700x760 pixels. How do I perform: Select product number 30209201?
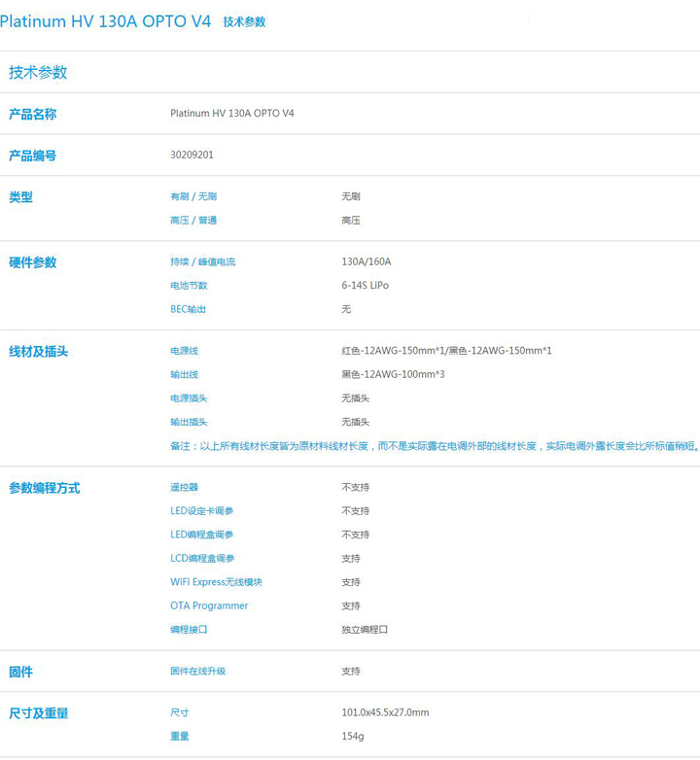(192, 155)
